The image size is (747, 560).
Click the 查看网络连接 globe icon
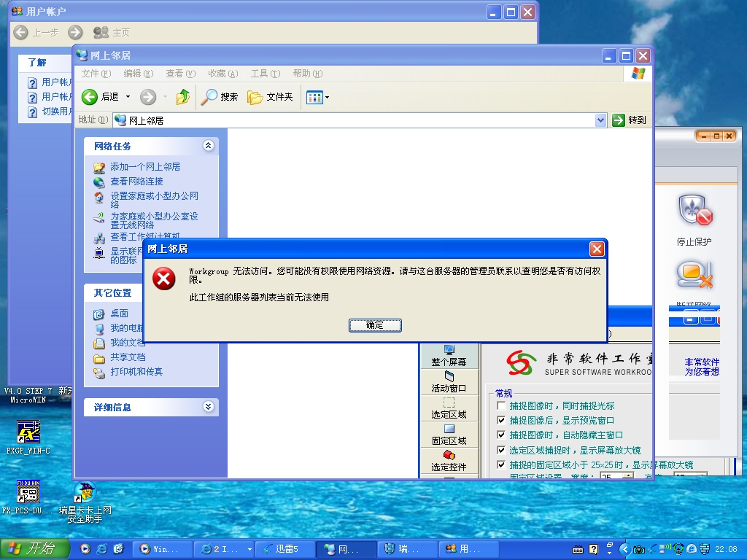99,182
